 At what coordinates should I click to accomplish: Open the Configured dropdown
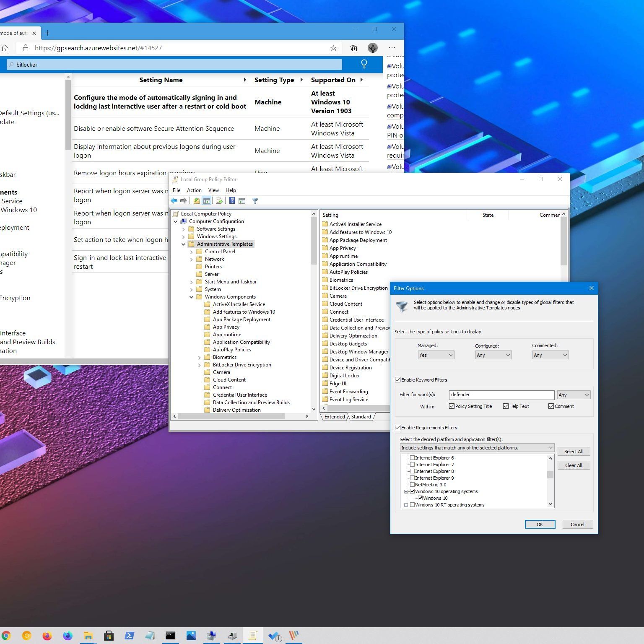pyautogui.click(x=493, y=355)
